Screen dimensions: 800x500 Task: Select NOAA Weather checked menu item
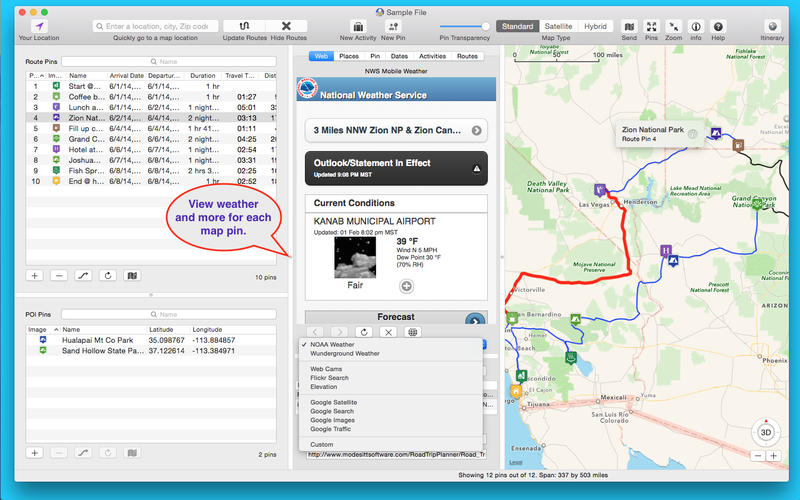pos(390,344)
